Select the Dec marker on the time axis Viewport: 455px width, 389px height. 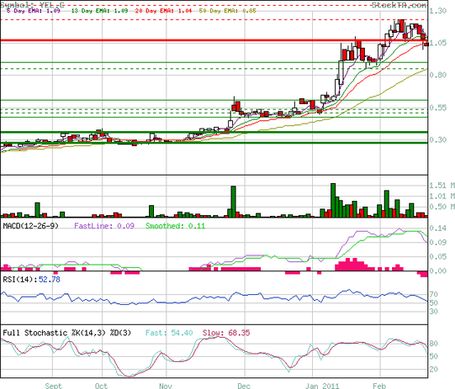244,386
